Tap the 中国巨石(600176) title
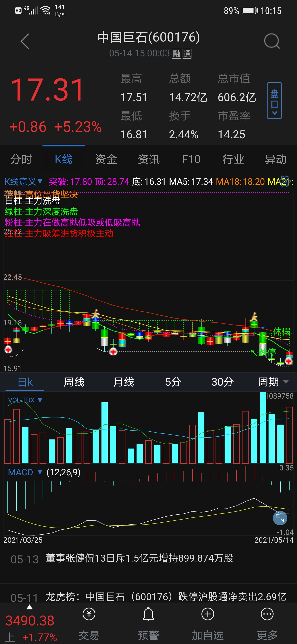 tap(149, 37)
